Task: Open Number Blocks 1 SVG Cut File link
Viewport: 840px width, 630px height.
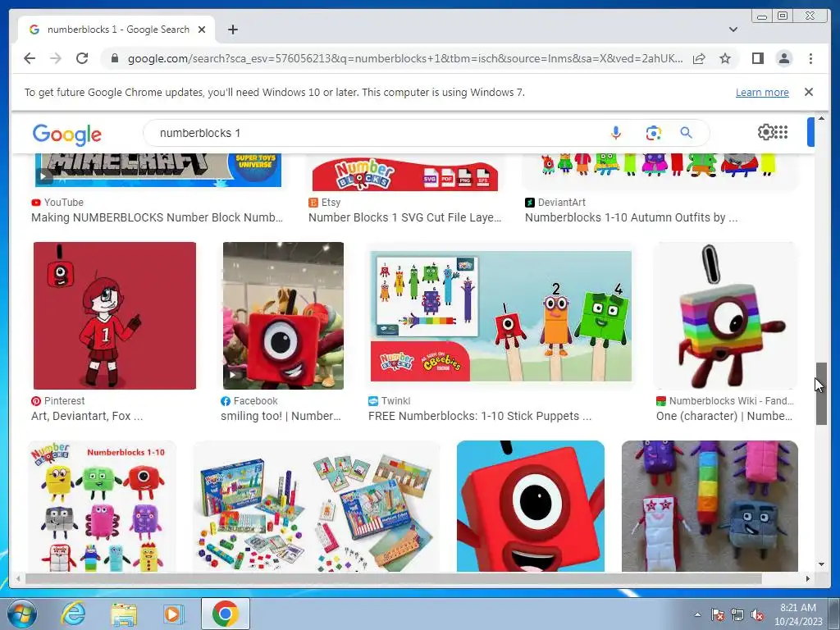Action: pyautogui.click(x=404, y=217)
